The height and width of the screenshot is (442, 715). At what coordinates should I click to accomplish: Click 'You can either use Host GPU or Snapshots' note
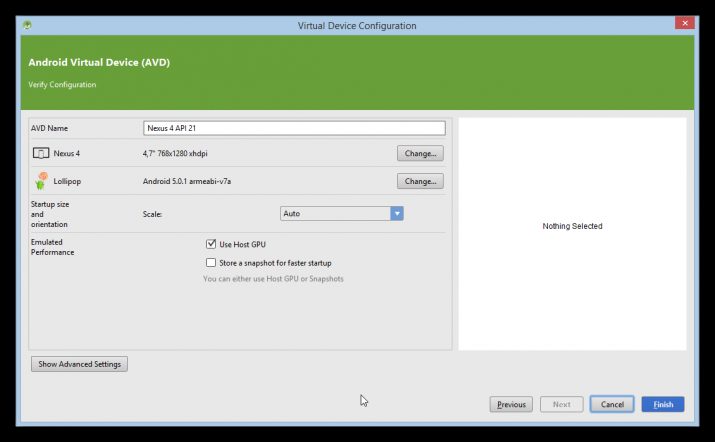(x=273, y=279)
